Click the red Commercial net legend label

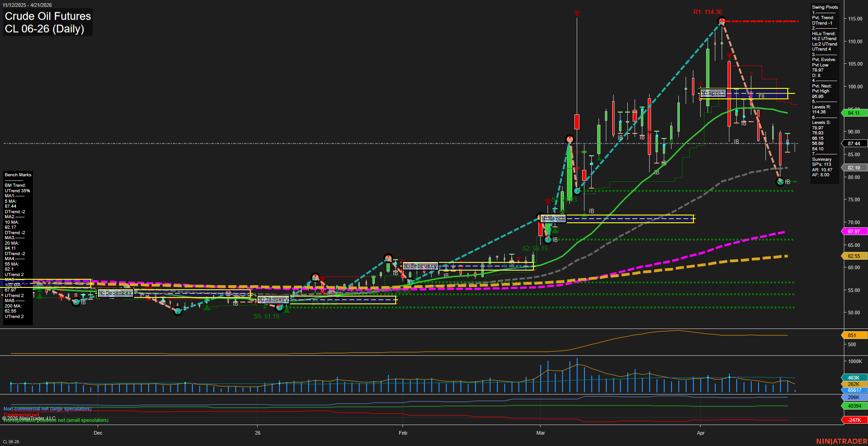[21, 415]
